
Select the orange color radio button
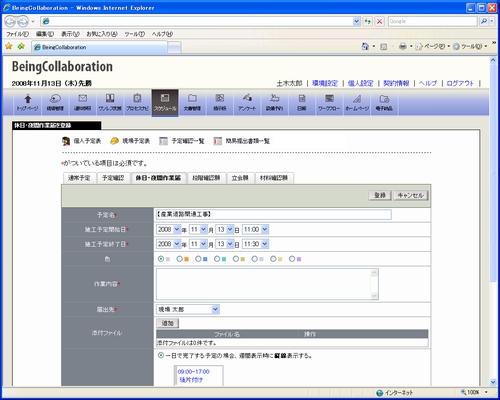click(x=180, y=259)
